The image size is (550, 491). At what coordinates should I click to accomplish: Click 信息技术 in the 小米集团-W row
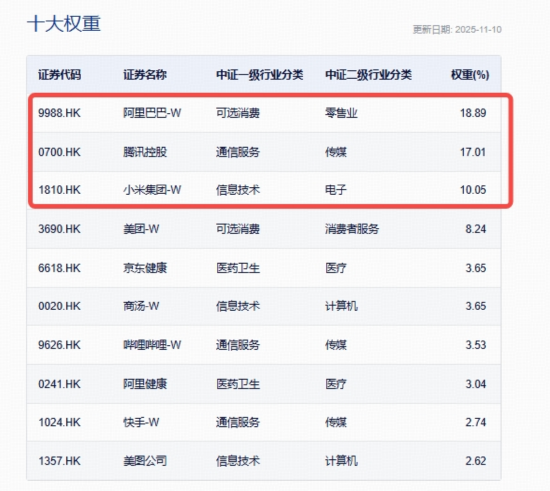tap(238, 190)
